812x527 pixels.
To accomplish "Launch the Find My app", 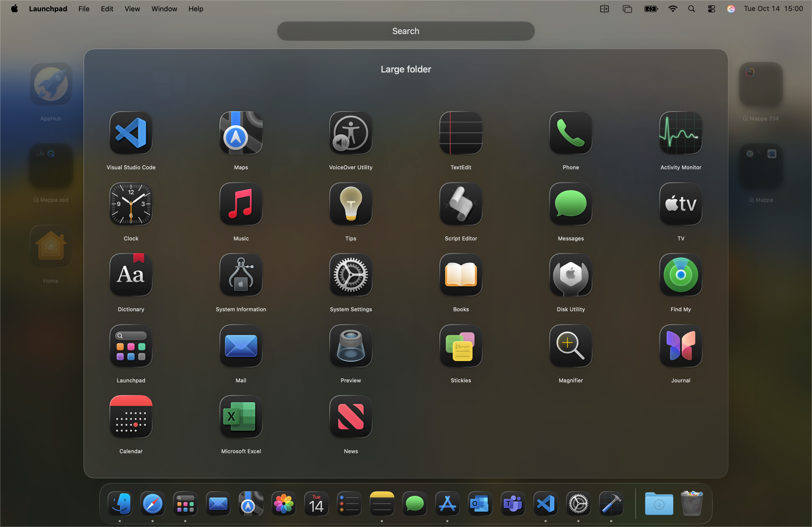I will pyautogui.click(x=680, y=275).
